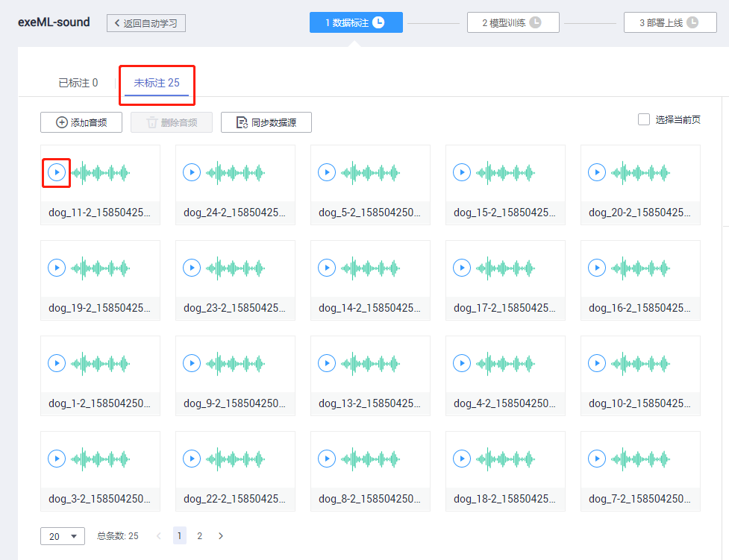Image resolution: width=729 pixels, height=560 pixels.
Task: Open the page size dropdown showing 20
Action: (x=62, y=536)
